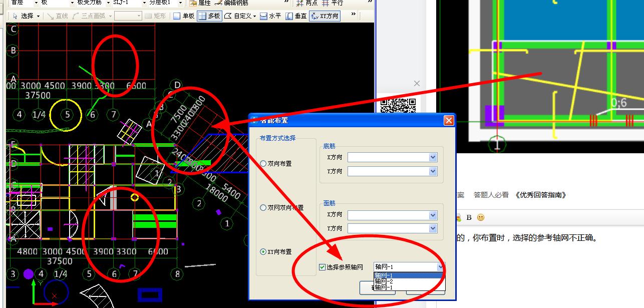The width and height of the screenshot is (644, 308).
Task: Open the 面筋 X方向 dropdown
Action: (x=433, y=215)
